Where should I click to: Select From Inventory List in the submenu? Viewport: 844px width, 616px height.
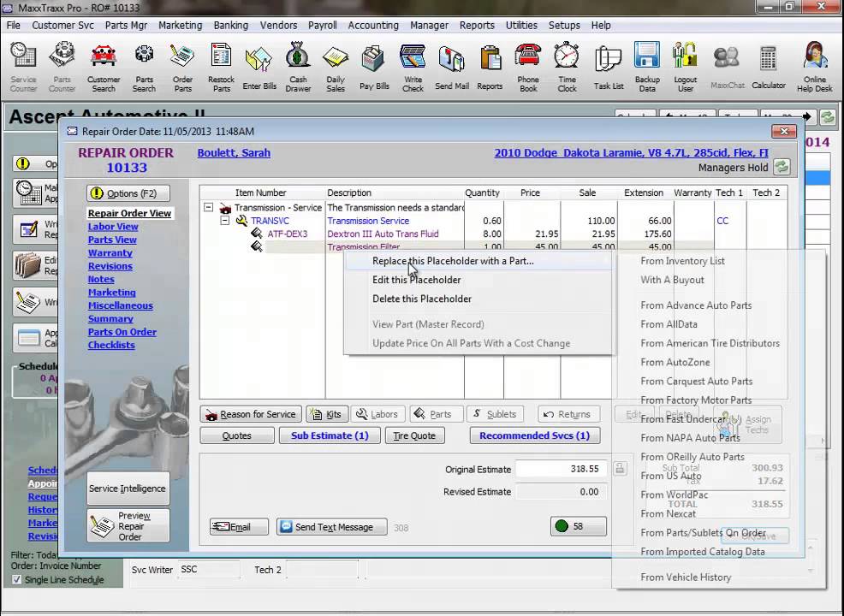(x=720, y=261)
